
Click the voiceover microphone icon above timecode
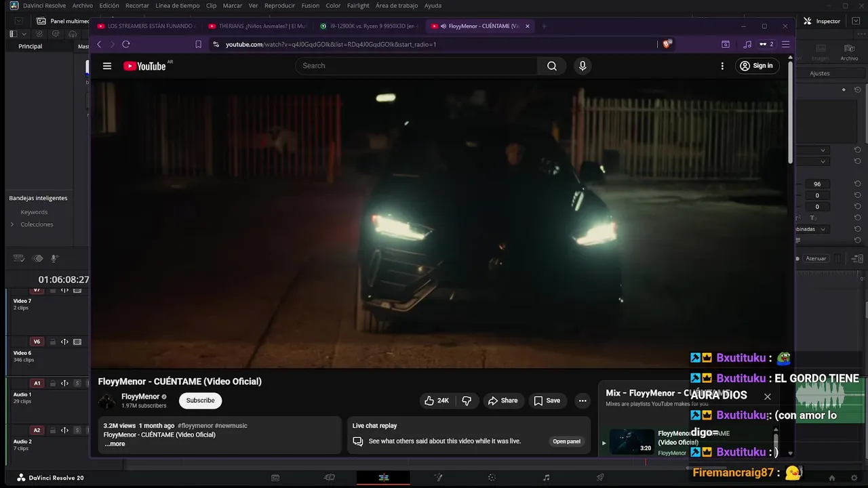pyautogui.click(x=55, y=258)
